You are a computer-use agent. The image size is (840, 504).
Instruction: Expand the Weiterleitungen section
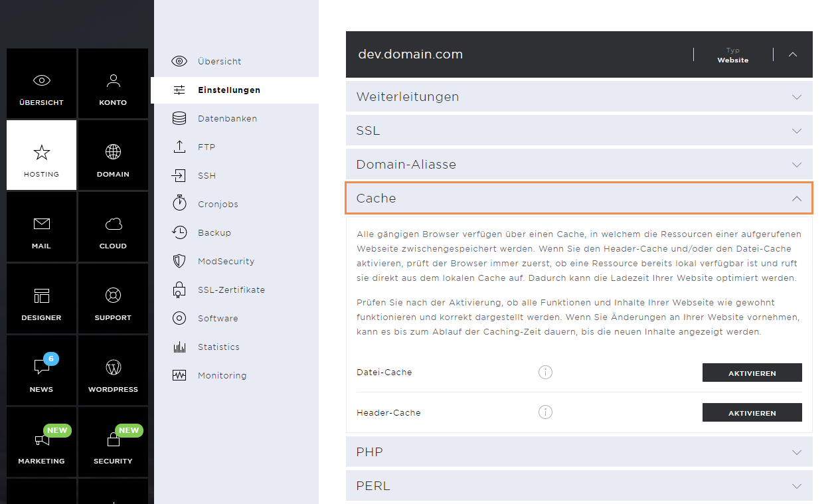click(579, 96)
